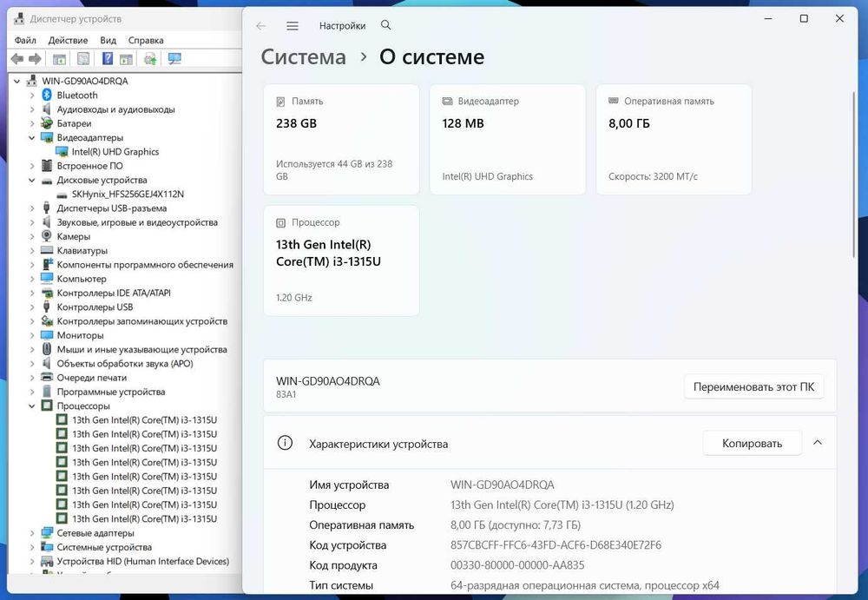Click the Камеры webcam icon

click(x=47, y=236)
